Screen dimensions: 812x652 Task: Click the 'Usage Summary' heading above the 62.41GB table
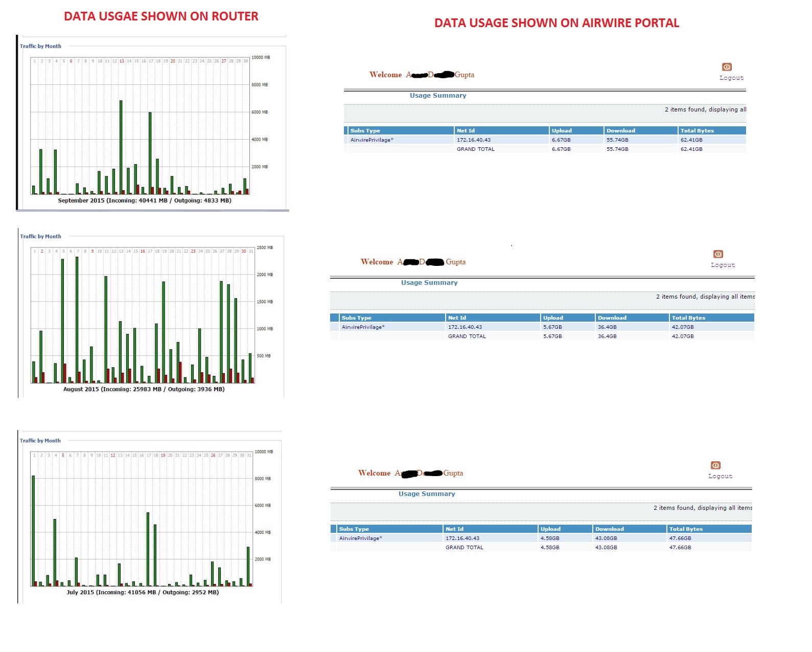pyautogui.click(x=438, y=96)
